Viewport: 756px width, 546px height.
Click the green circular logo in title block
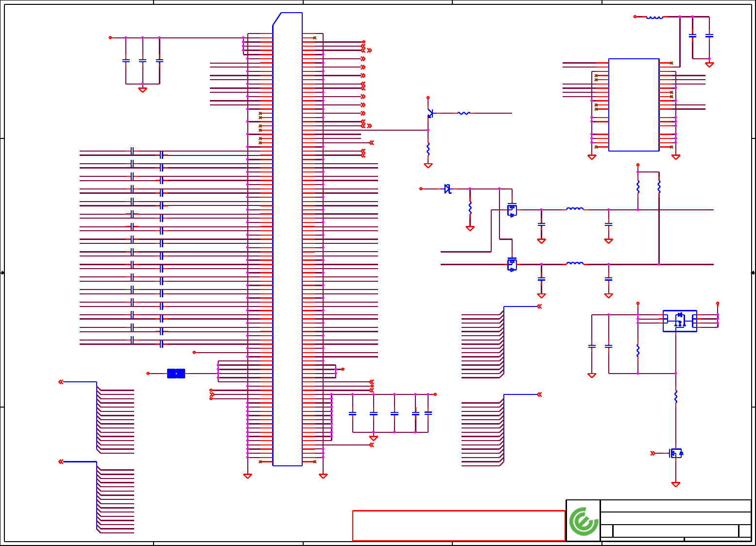pos(584,521)
